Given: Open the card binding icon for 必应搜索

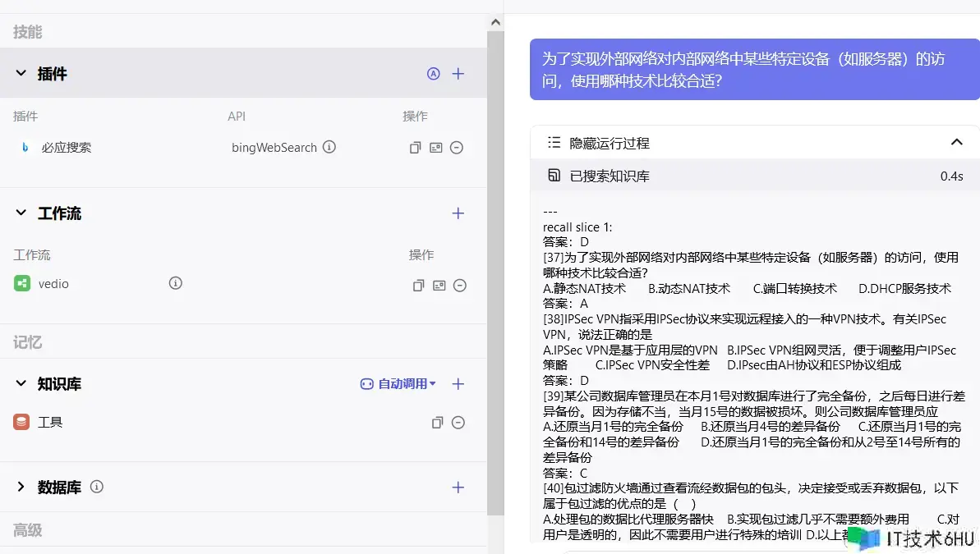Looking at the screenshot, I should (436, 148).
